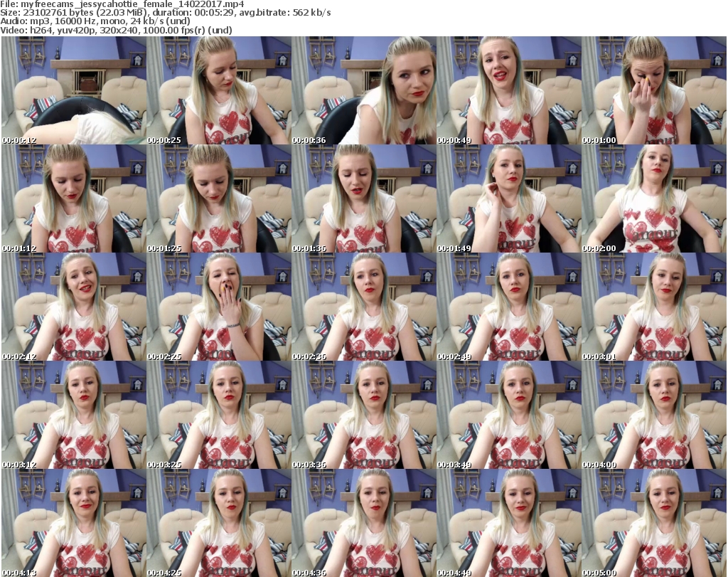
Task: Choose the final frame at 00:05:00
Action: click(x=654, y=523)
